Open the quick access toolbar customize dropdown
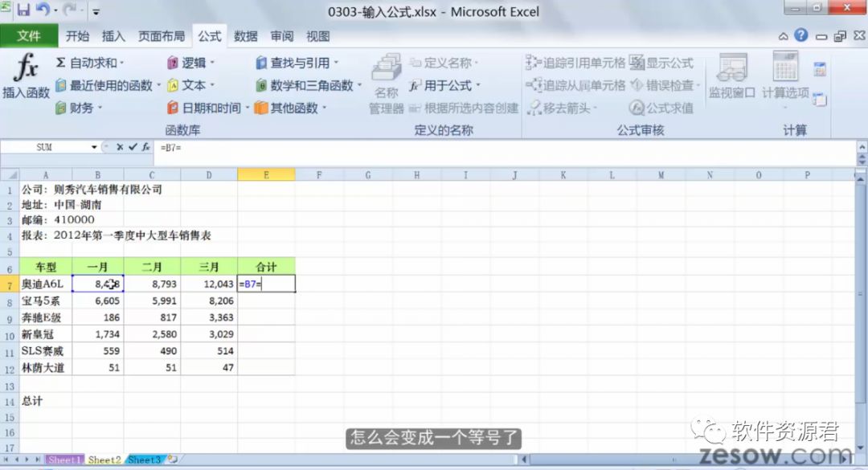 [x=96, y=11]
